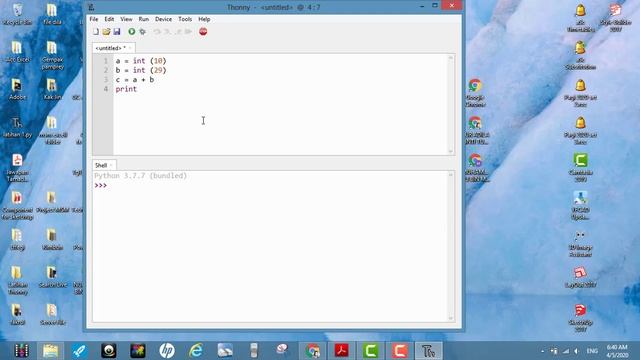Switch to Adobe Reader in the taskbar
This screenshot has height=360, width=640.
click(x=342, y=351)
